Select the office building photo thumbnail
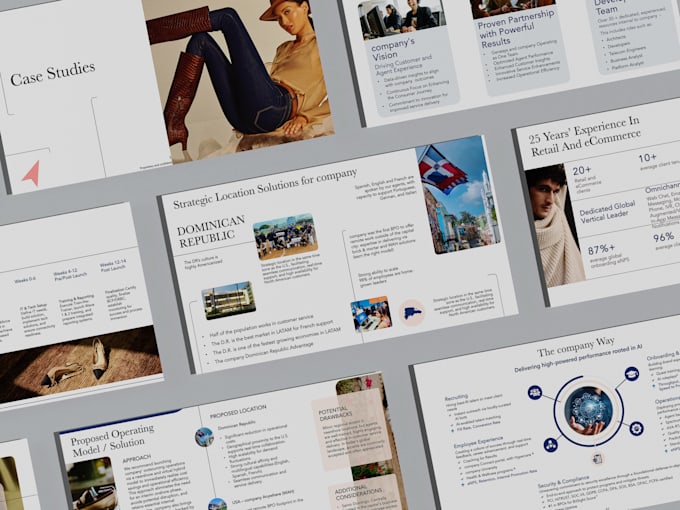The image size is (680, 510). pos(229,300)
